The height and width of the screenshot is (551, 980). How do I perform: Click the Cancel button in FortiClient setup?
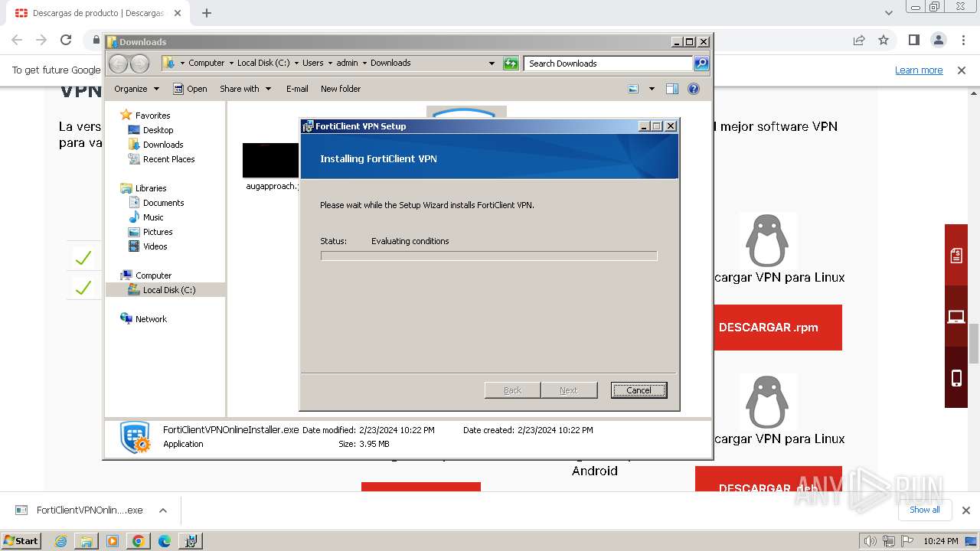click(639, 390)
